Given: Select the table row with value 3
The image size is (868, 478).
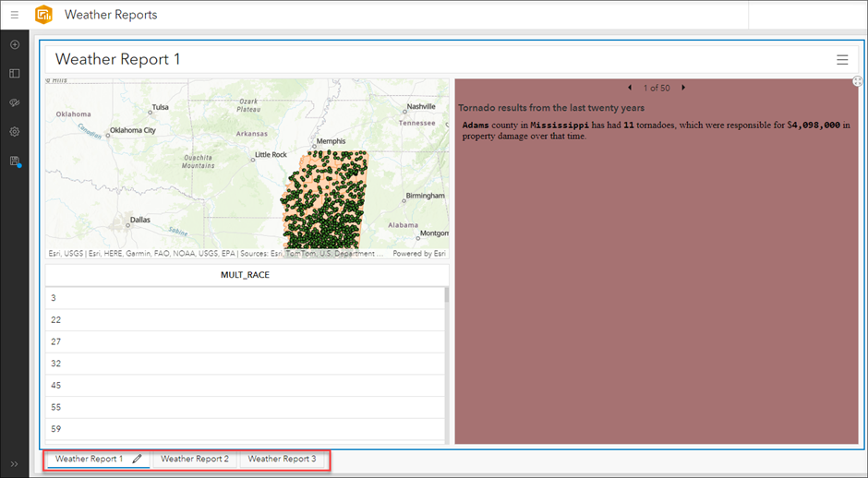Looking at the screenshot, I should point(246,298).
